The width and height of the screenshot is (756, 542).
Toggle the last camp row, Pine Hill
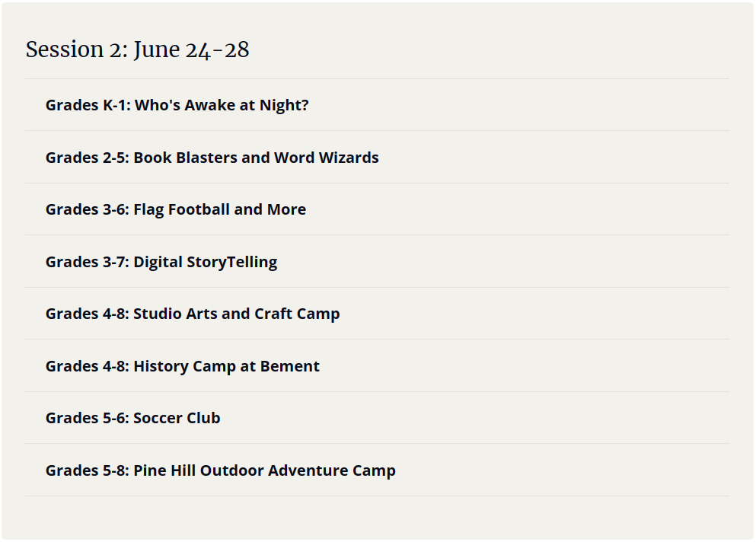pos(377,470)
